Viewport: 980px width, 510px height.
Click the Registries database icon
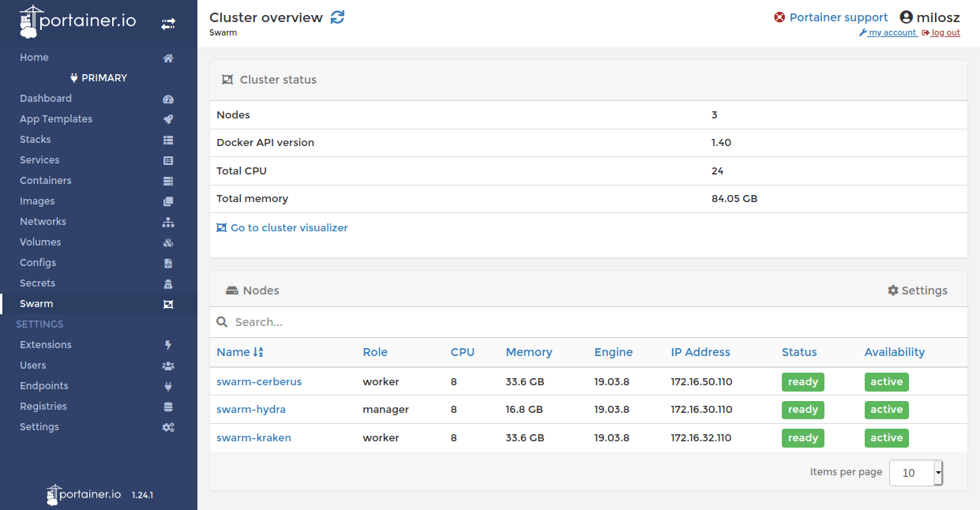(x=168, y=407)
